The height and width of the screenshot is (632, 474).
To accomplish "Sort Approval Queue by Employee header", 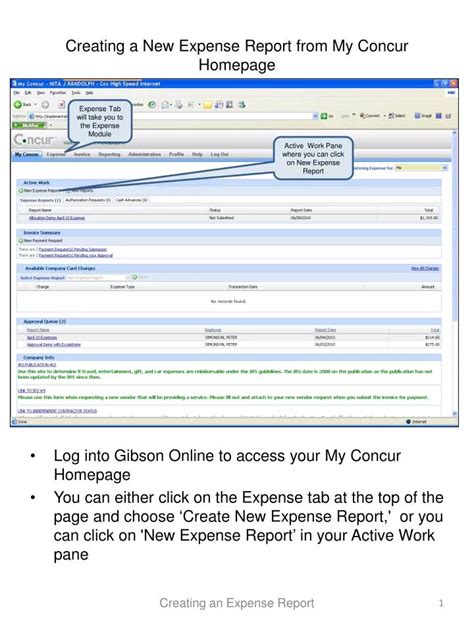I will [x=213, y=330].
